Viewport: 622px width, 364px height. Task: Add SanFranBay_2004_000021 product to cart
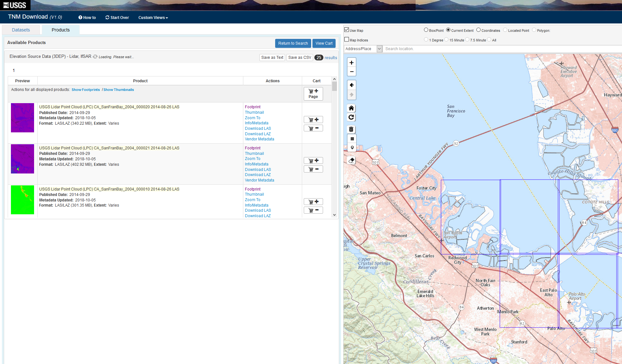tap(313, 161)
